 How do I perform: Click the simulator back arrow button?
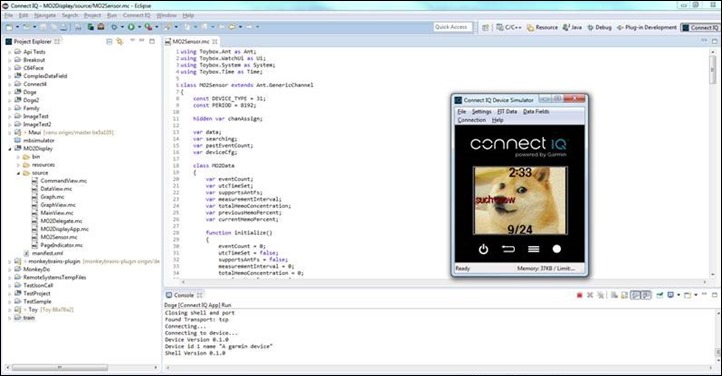(508, 249)
